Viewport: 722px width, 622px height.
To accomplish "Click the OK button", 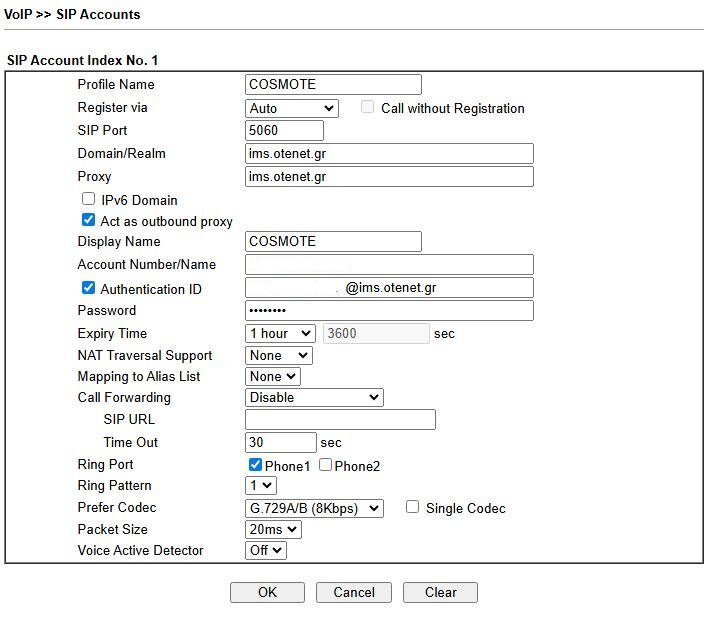I will coord(268,593).
